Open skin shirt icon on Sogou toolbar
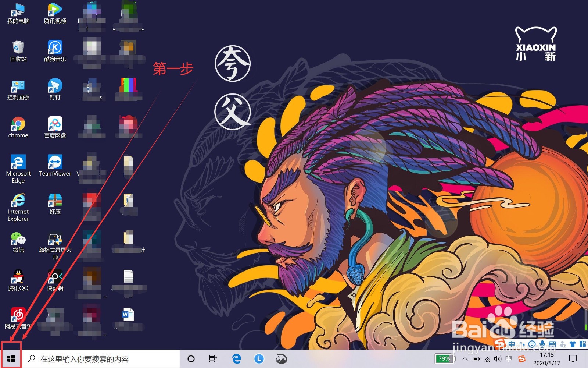Screen dimensions: 588x368 click(573, 344)
